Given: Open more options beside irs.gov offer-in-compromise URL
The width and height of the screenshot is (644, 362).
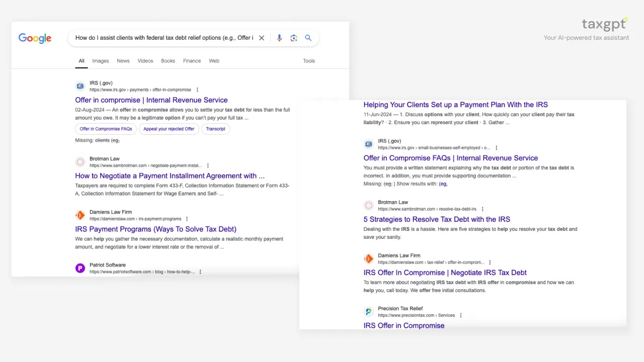Looking at the screenshot, I should point(197,90).
